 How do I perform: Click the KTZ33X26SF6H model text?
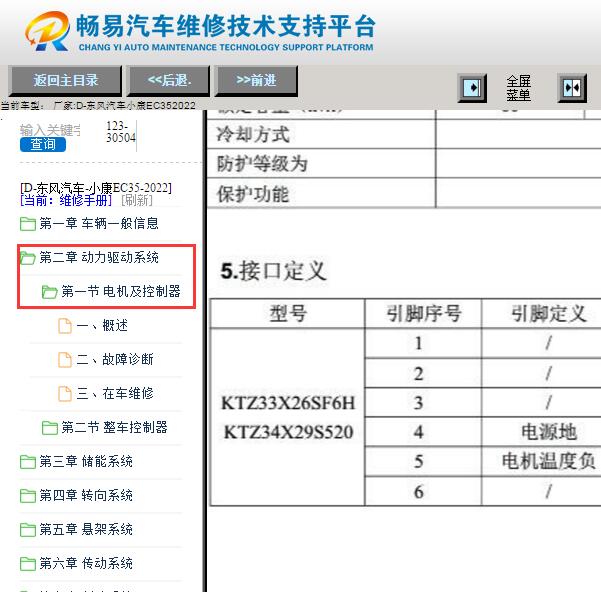[x=288, y=403]
